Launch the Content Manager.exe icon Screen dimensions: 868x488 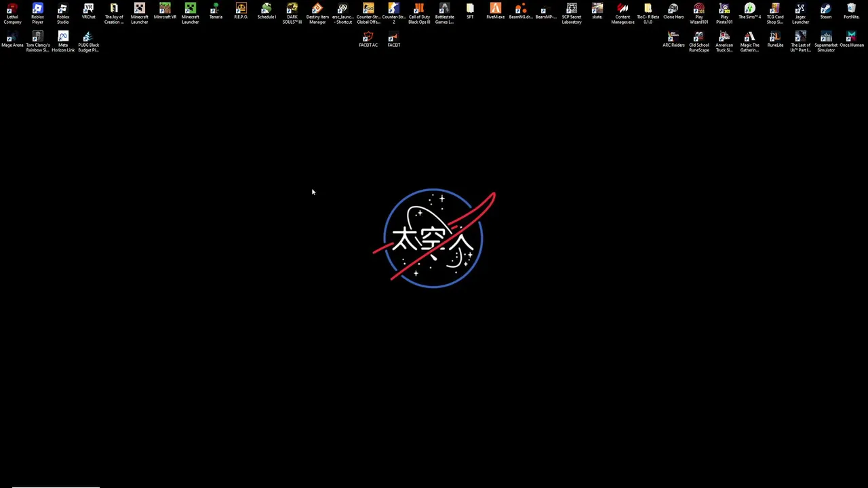pos(623,14)
